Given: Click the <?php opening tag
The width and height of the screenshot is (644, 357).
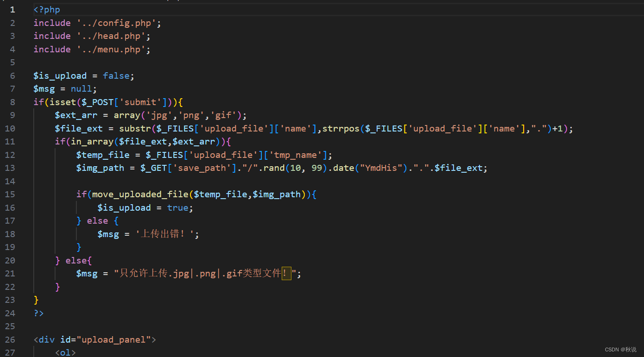Looking at the screenshot, I should (x=47, y=9).
